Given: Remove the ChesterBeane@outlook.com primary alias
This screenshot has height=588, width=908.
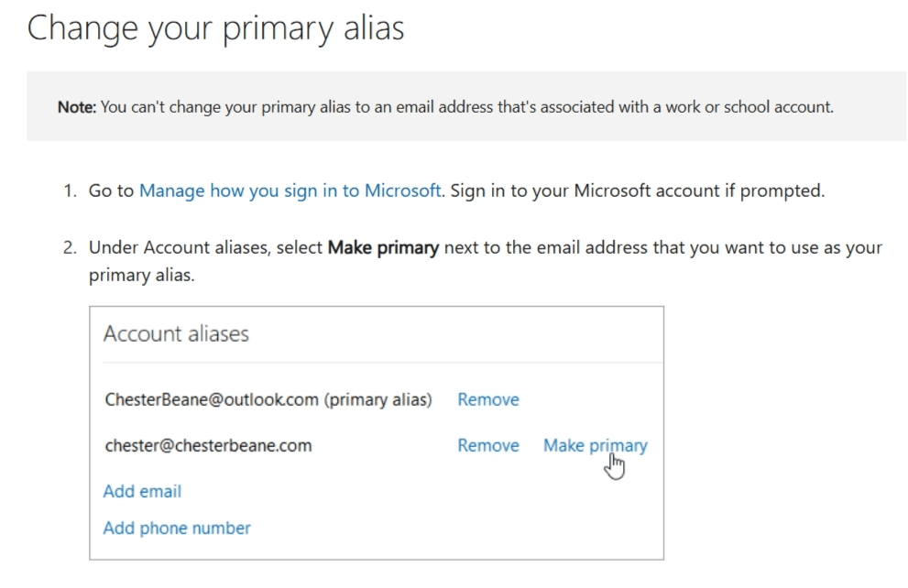Looking at the screenshot, I should pos(487,399).
